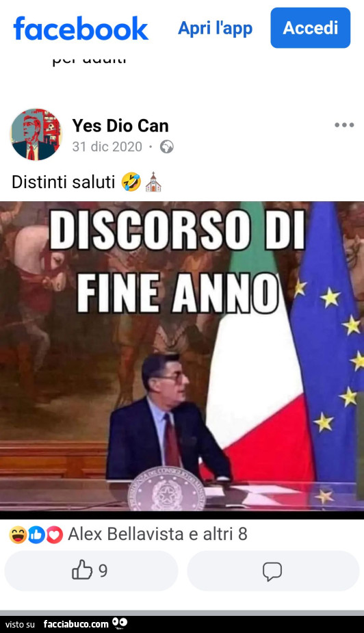Open Yes Dio Can profile picture
Image resolution: width=364 pixels, height=633 pixels.
(x=36, y=134)
